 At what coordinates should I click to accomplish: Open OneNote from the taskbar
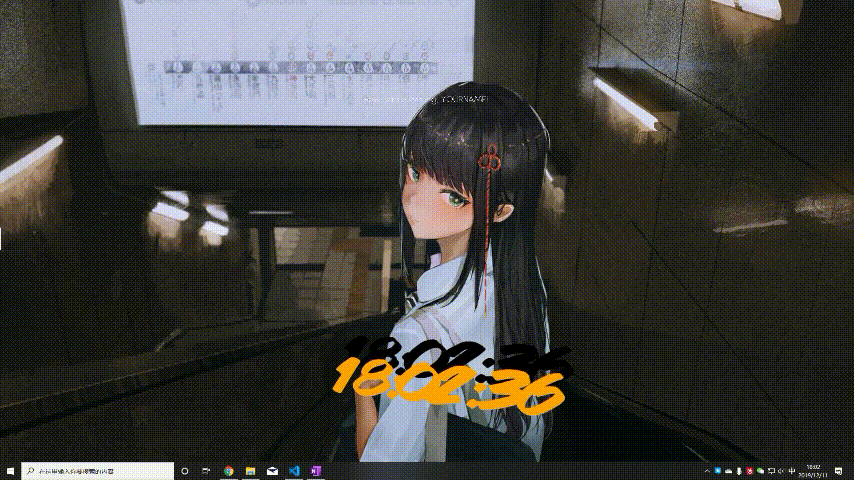316,470
